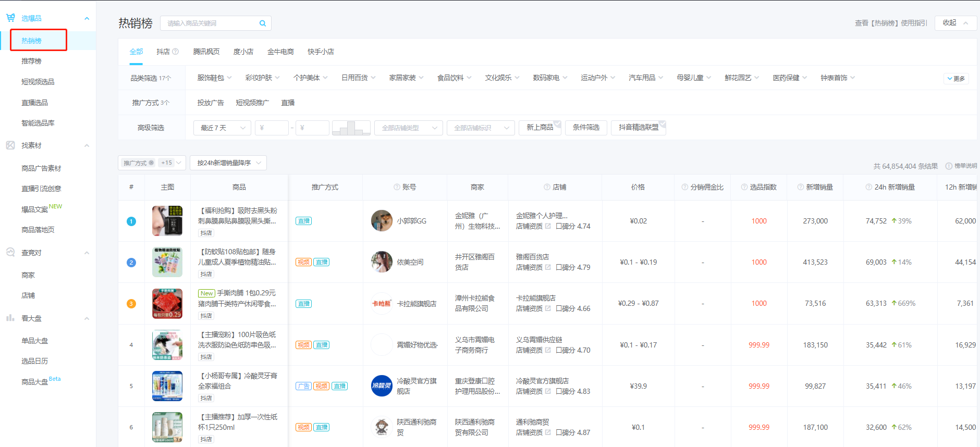980x447 pixels.
Task: Click the 看大盘 bar chart icon
Action: pos(10,318)
